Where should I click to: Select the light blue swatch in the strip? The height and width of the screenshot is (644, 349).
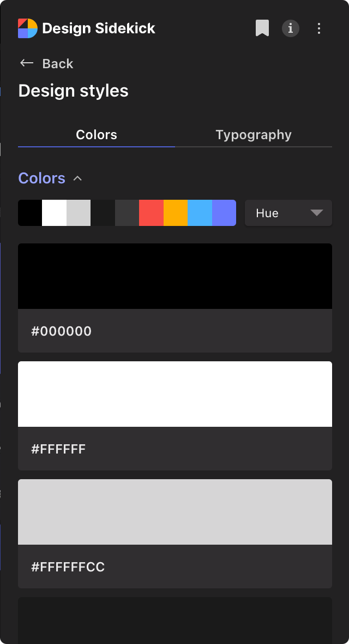[x=200, y=213]
